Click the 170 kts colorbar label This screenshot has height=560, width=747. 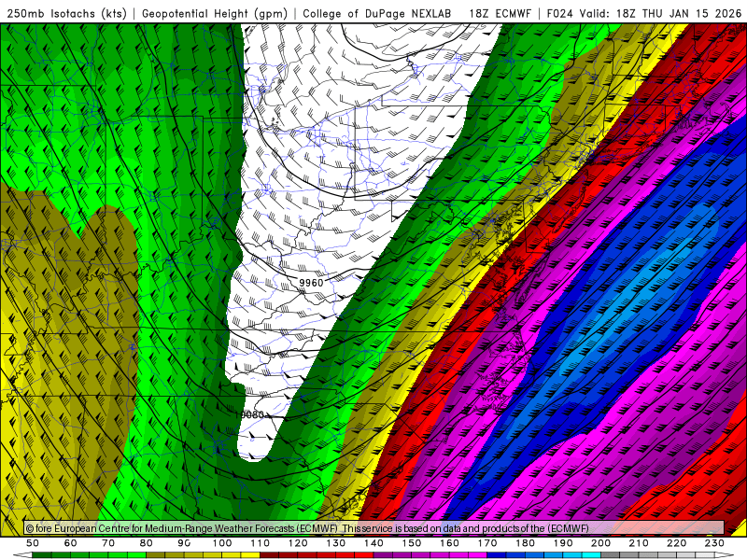click(x=487, y=543)
